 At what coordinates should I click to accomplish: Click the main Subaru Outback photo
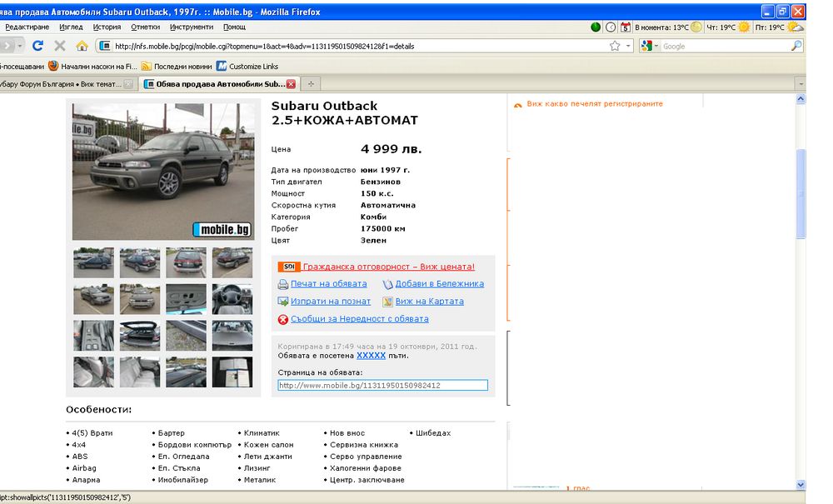click(163, 172)
